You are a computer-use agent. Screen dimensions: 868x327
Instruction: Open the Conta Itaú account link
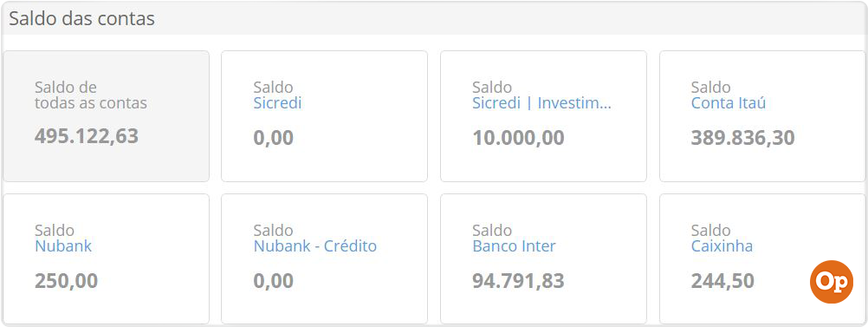coord(728,103)
